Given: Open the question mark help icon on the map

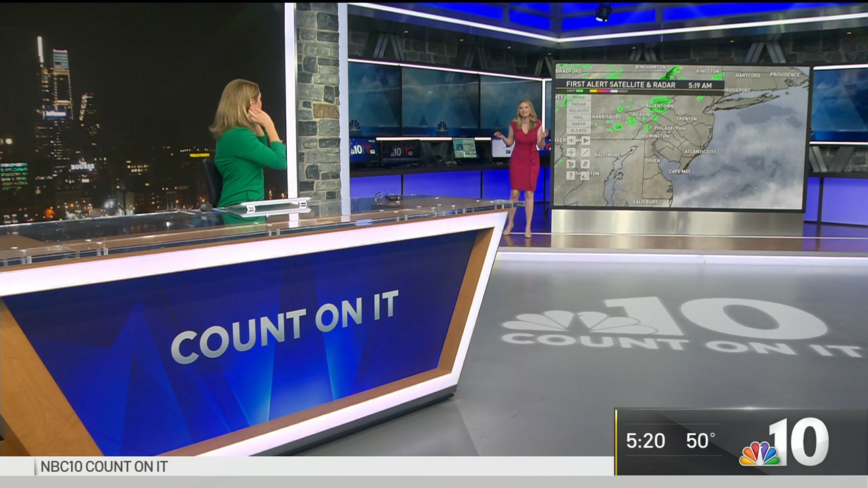Looking at the screenshot, I should click(x=570, y=176).
